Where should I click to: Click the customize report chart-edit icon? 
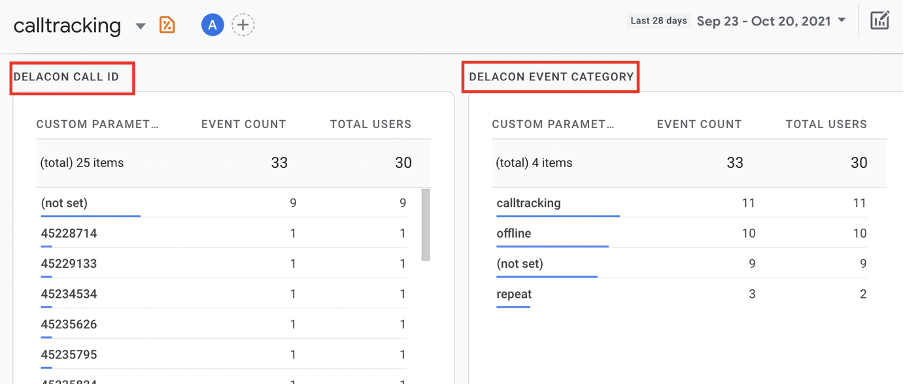880,21
